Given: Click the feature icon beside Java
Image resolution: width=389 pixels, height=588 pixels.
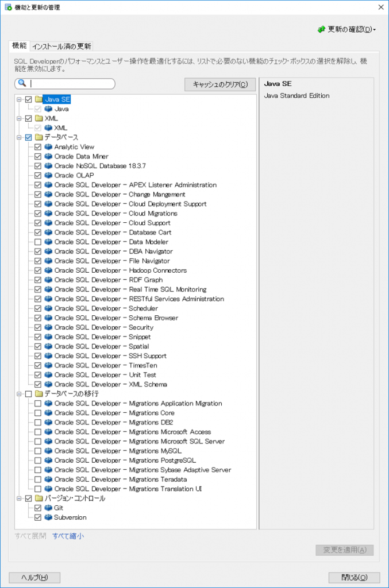Looking at the screenshot, I should (48, 109).
